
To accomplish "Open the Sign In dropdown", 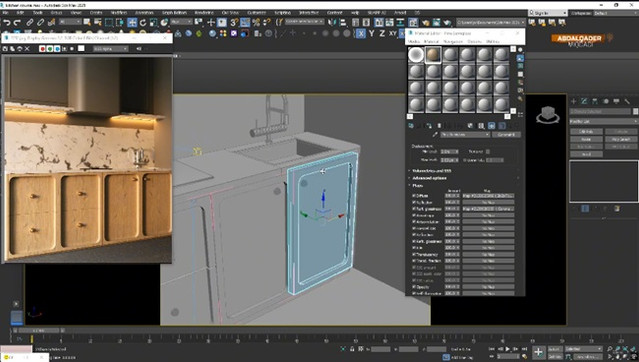I will pos(548,13).
